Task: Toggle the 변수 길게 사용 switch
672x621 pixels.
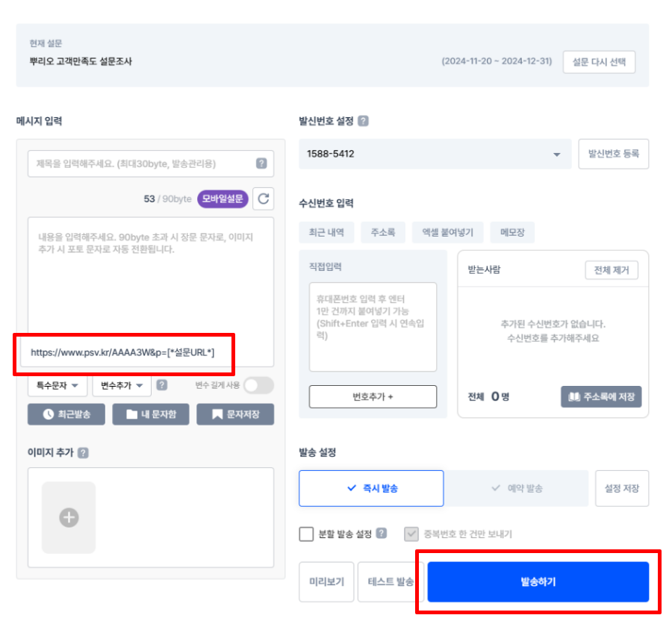Action: pyautogui.click(x=259, y=385)
